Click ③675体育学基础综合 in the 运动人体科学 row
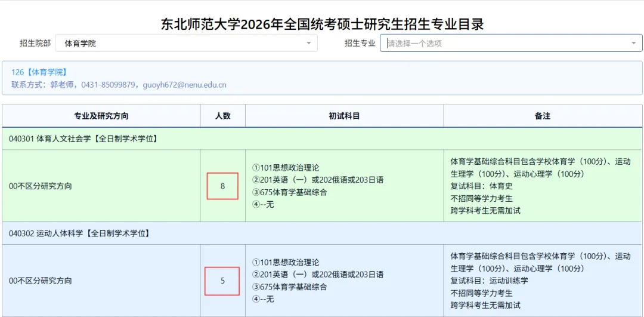Viewport: 644px width, 317px height. pos(289,287)
